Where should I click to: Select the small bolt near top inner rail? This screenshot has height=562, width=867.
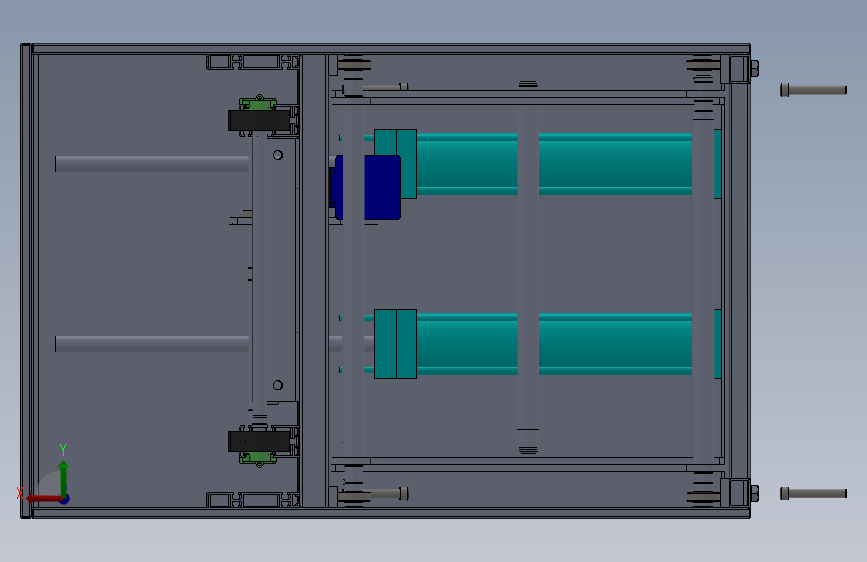[x=385, y=87]
